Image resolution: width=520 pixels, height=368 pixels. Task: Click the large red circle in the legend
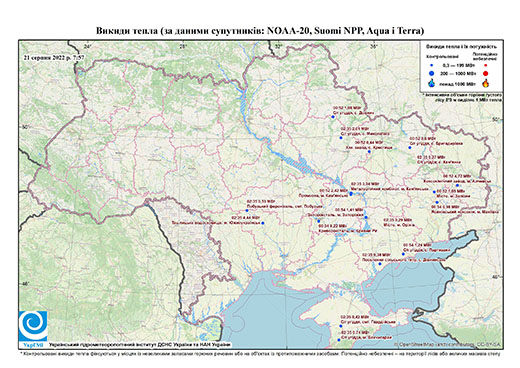486,73
